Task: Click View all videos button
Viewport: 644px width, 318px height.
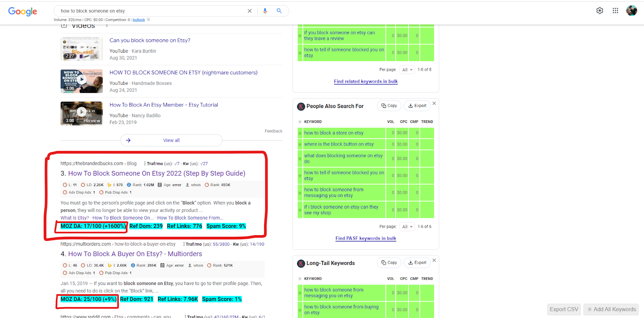Action: [171, 140]
